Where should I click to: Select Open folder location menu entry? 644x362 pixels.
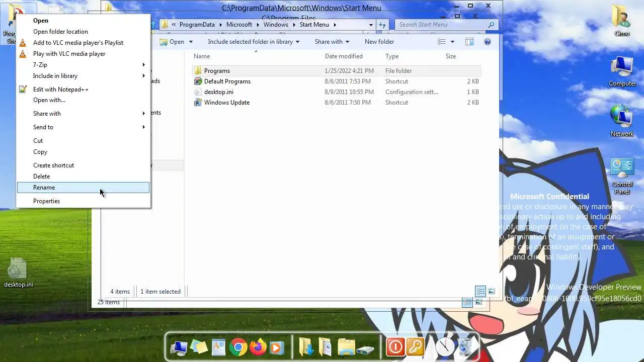[83, 32]
